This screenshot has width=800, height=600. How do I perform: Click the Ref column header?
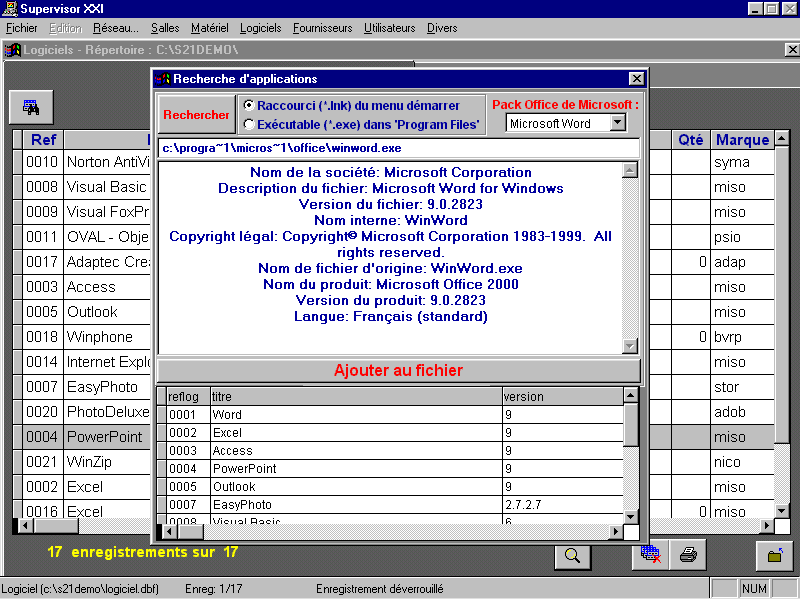tap(43, 139)
